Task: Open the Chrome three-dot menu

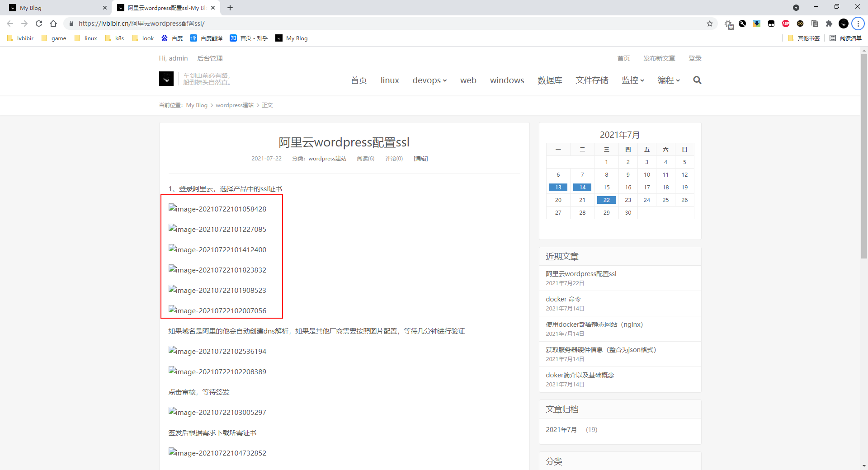Action: [858, 23]
